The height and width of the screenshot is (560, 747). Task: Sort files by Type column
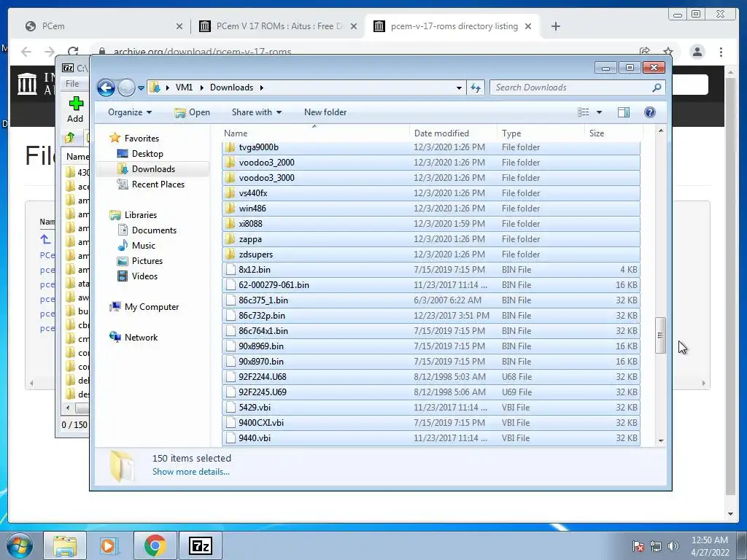click(541, 133)
